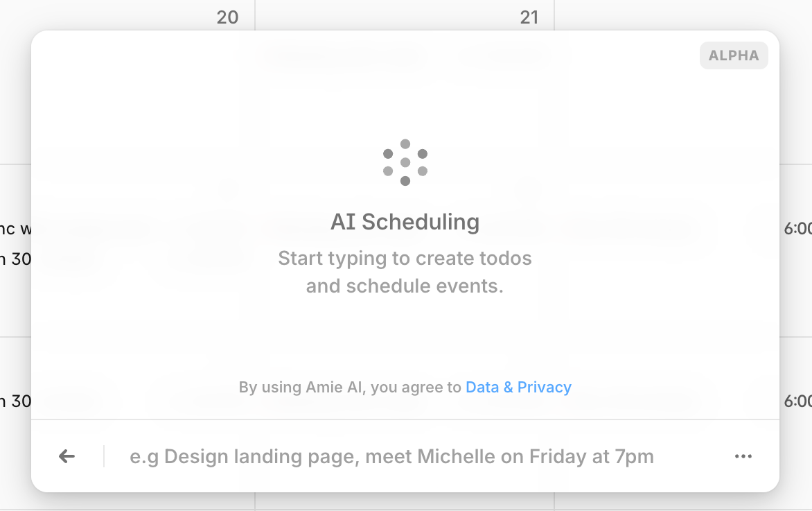Click the left-pointing arrow beside the input

[x=67, y=456]
